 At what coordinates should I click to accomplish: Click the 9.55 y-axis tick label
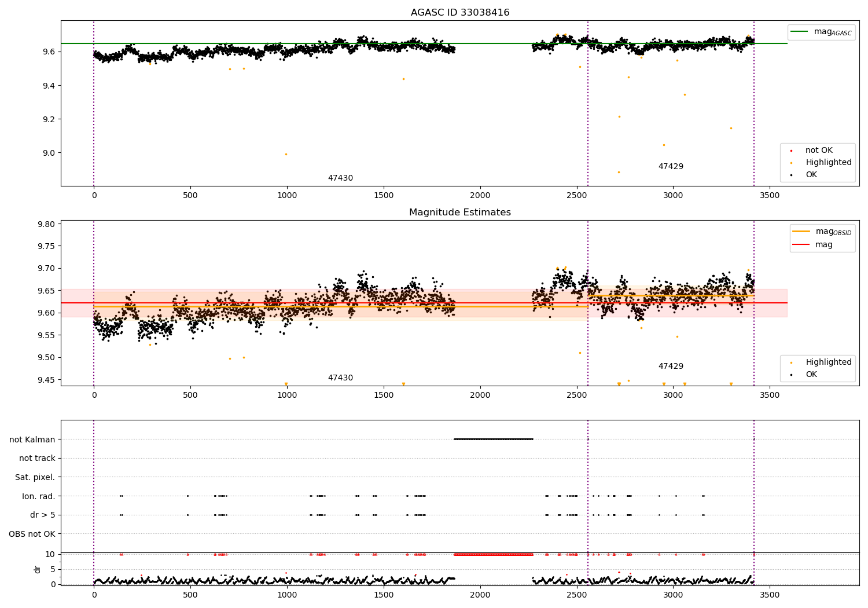point(46,336)
